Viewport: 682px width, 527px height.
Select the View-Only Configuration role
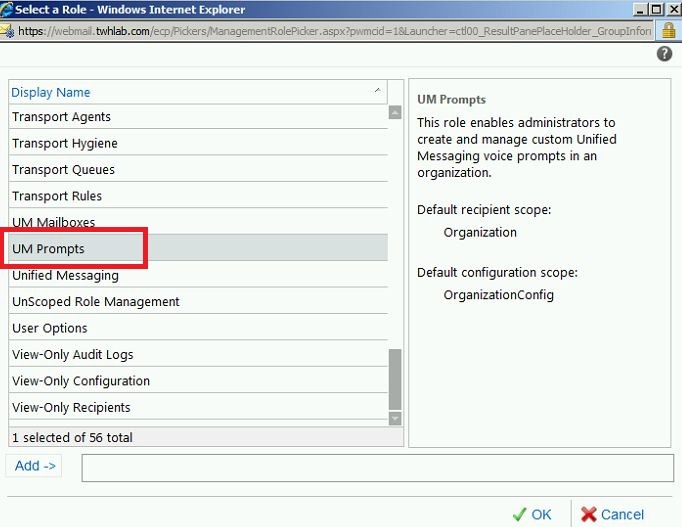point(198,381)
